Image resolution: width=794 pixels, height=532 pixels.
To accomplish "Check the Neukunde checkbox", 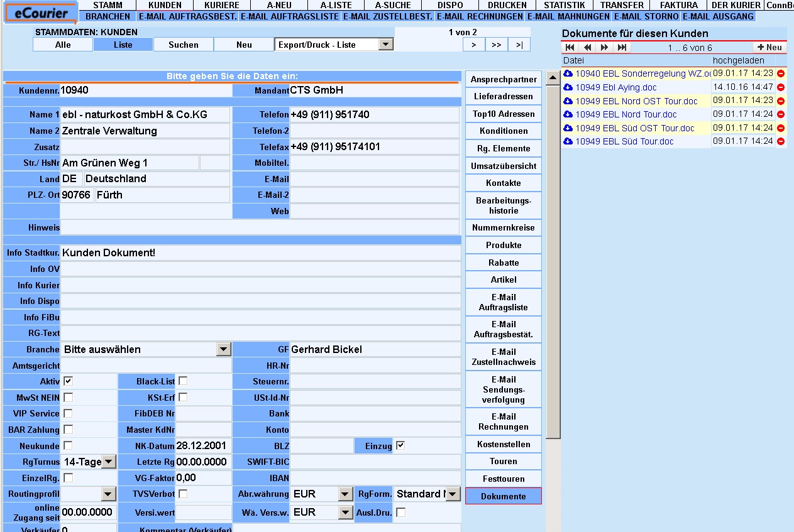I will click(x=68, y=446).
